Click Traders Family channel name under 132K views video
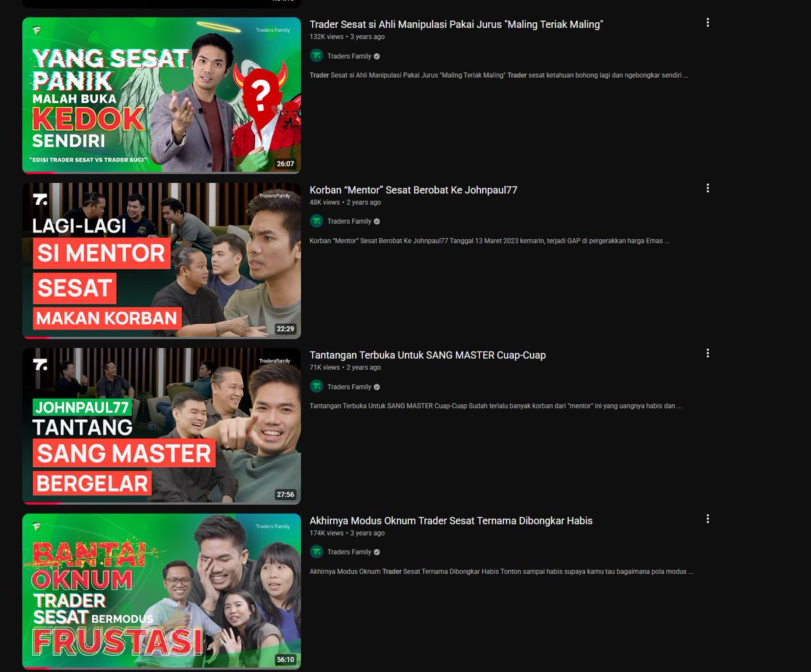This screenshot has width=811, height=672. 349,56
